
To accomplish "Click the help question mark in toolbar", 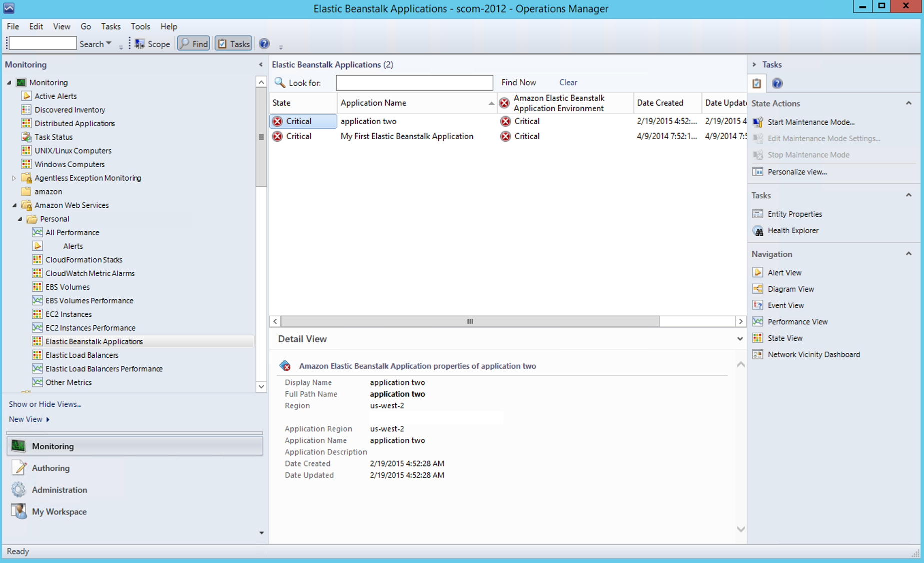I will click(x=264, y=44).
